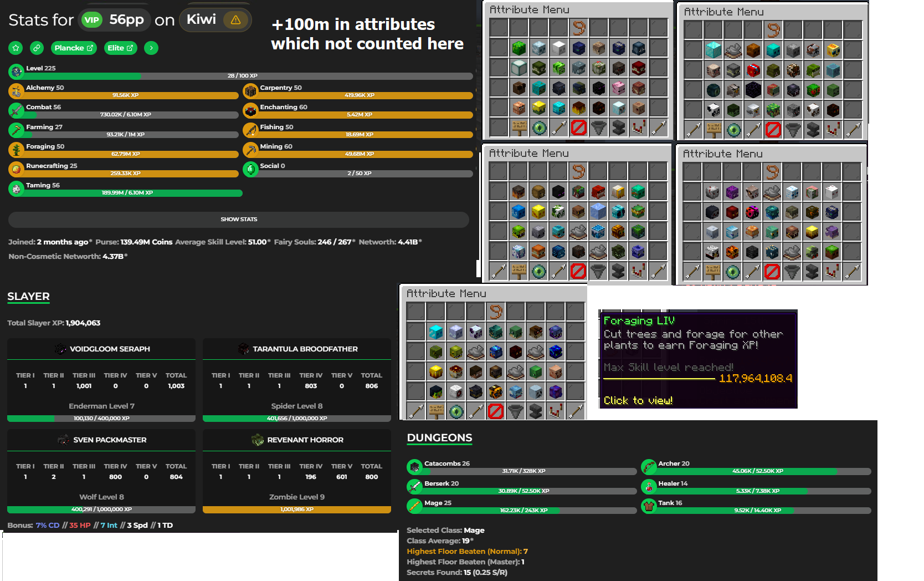
Task: Click the Catacombs dungeon icon
Action: [414, 467]
